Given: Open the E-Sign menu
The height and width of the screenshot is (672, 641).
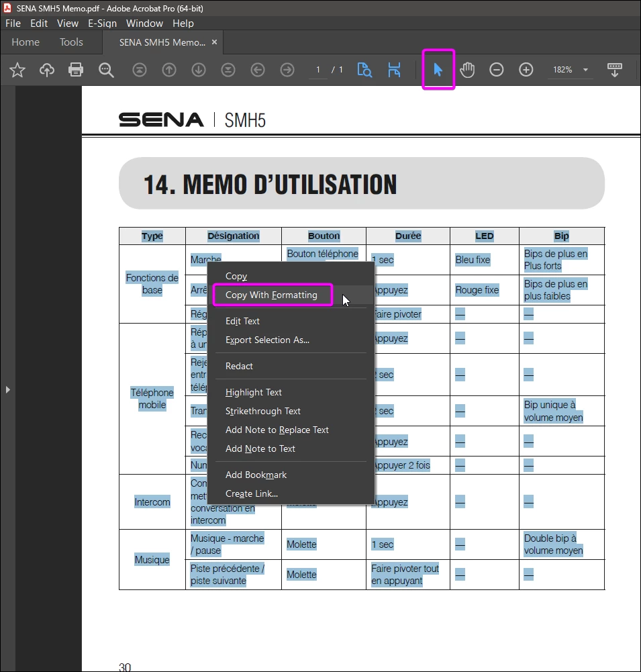Looking at the screenshot, I should click(103, 23).
